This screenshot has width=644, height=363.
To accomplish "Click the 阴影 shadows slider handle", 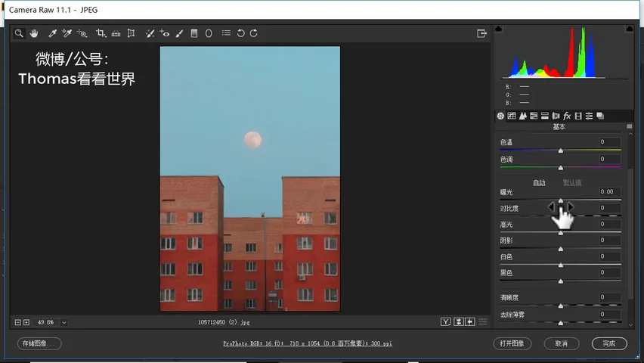I will (x=561, y=249).
